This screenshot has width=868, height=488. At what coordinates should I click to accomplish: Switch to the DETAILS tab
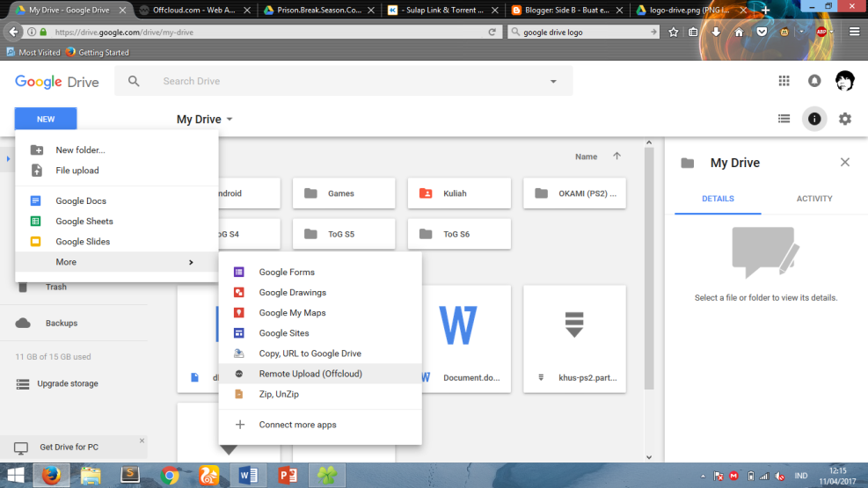[718, 199]
